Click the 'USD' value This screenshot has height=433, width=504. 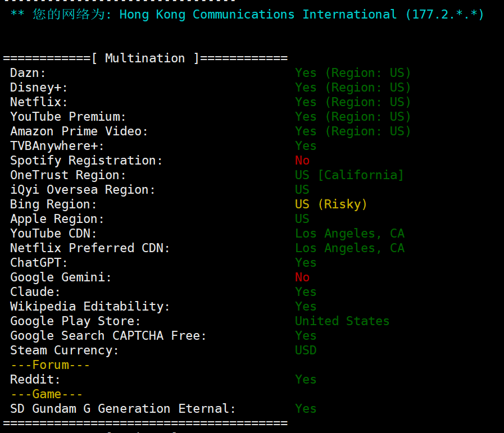point(306,350)
